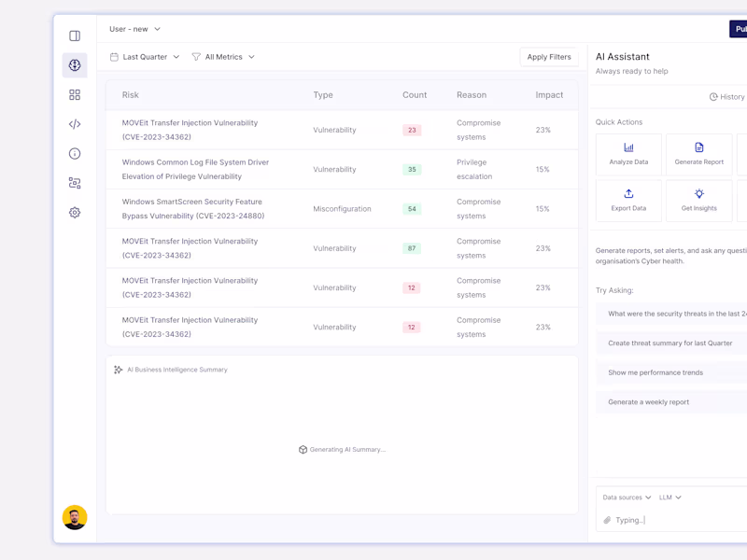Click the Count column header
The image size is (747, 560).
pyautogui.click(x=415, y=95)
